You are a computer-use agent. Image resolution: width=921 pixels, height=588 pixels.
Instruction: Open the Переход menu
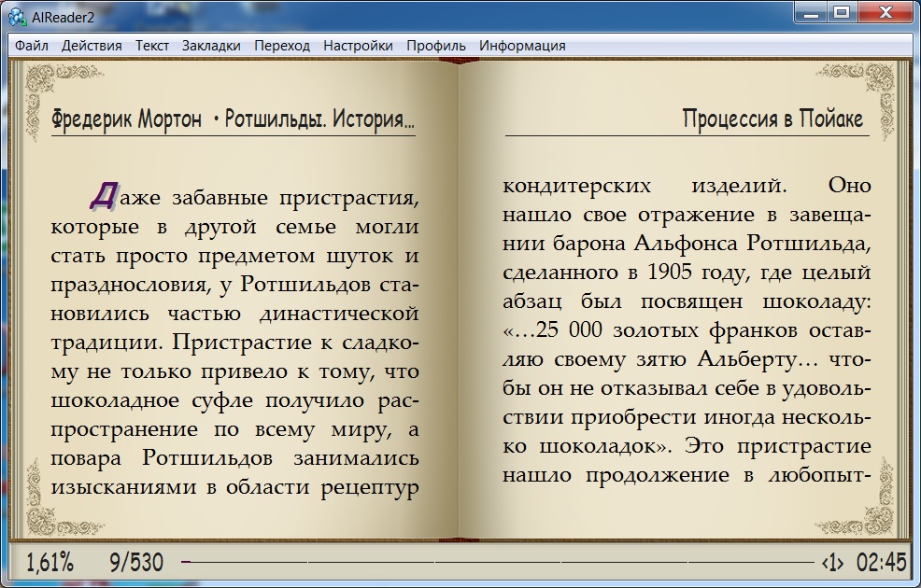coord(282,46)
